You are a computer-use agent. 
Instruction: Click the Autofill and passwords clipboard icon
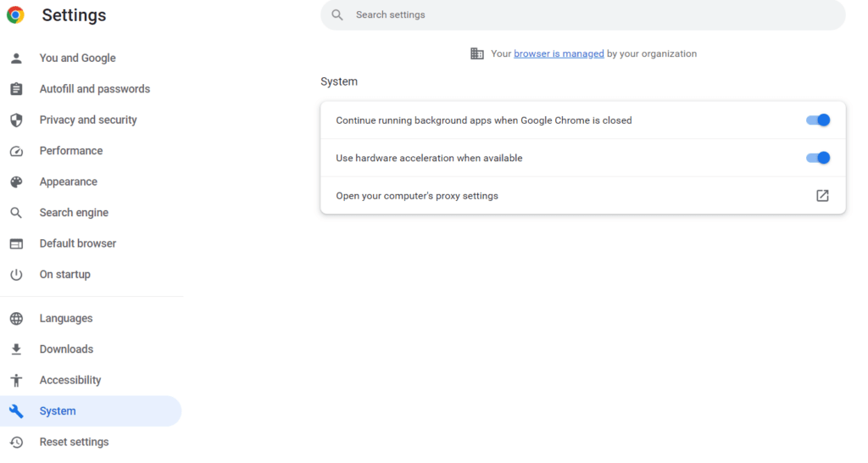point(16,89)
